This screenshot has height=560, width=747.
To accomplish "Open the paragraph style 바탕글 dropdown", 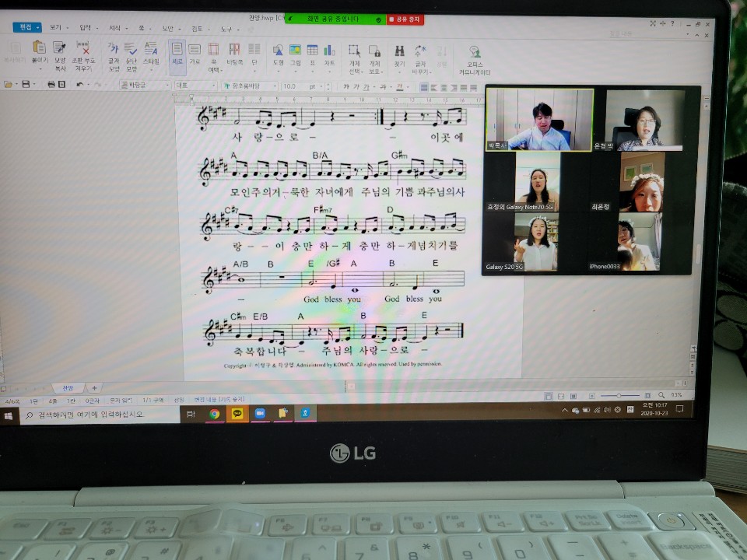I will pos(145,86).
